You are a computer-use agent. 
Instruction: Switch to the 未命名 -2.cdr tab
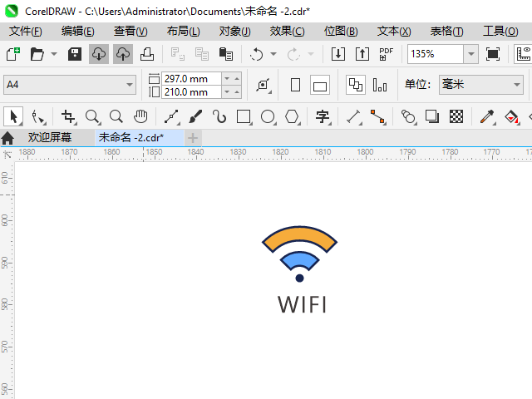tap(139, 138)
